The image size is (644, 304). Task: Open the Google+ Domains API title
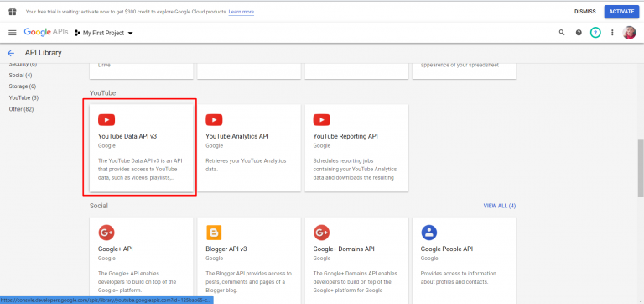[344, 249]
